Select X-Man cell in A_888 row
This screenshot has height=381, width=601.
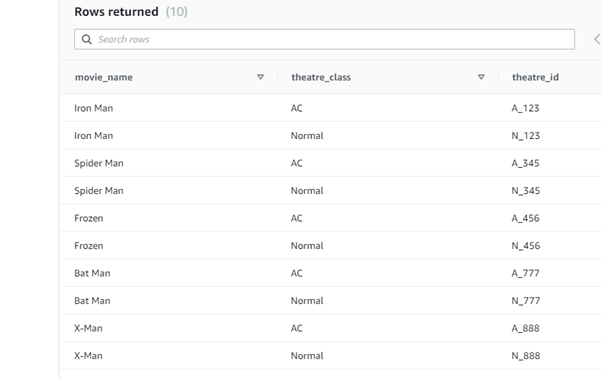coord(88,328)
